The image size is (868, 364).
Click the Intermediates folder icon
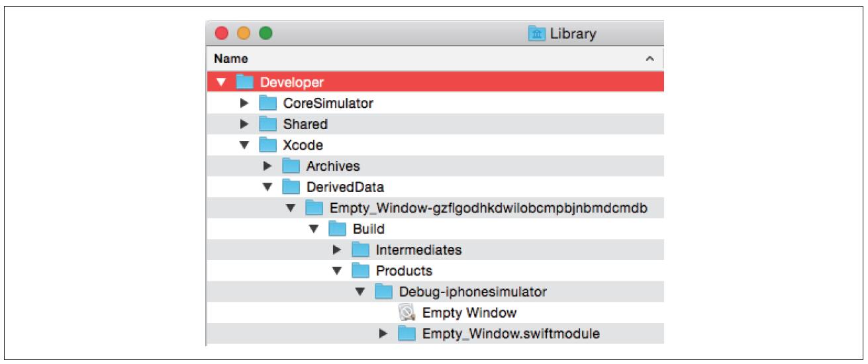(361, 250)
